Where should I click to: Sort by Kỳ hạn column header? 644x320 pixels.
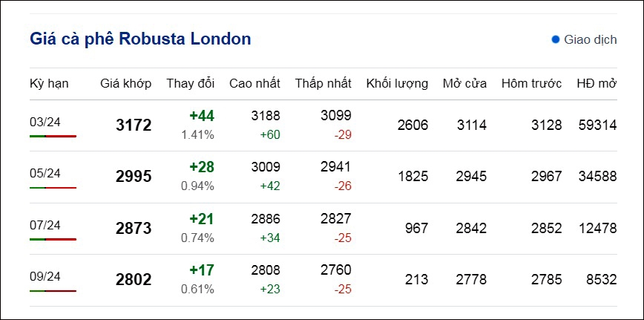point(49,84)
